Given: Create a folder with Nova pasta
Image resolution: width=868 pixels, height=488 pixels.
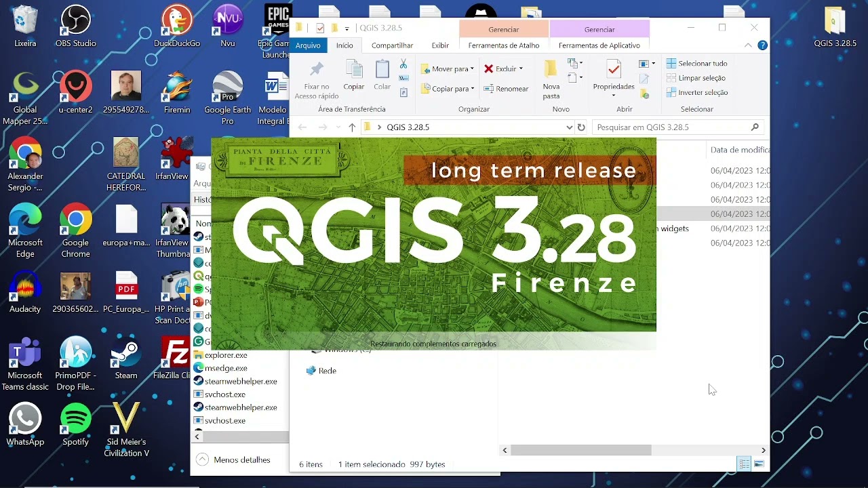Looking at the screenshot, I should point(551,79).
